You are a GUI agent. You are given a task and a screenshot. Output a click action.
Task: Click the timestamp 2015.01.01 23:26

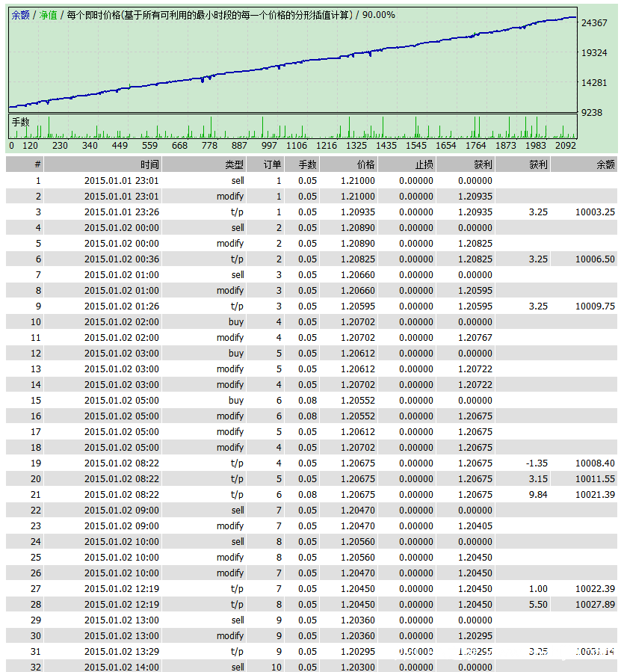tap(121, 212)
